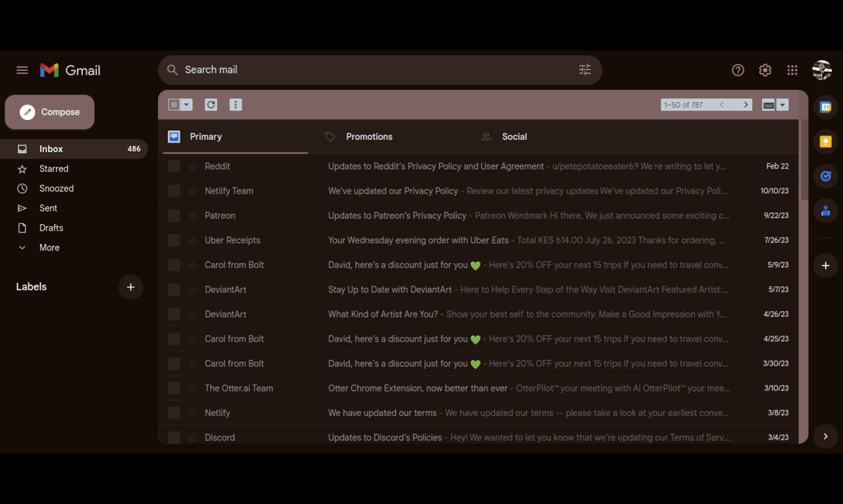Viewport: 843px width, 504px height.
Task: Open the 3/30/23 Carol from Bolt email
Action: 478,363
